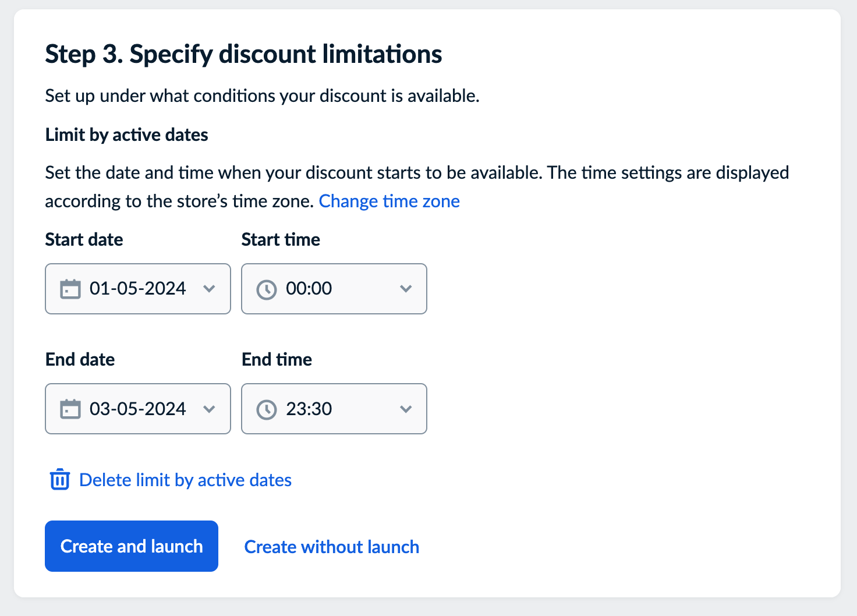The image size is (857, 616).
Task: Click Delete limit by active dates
Action: pyautogui.click(x=185, y=480)
